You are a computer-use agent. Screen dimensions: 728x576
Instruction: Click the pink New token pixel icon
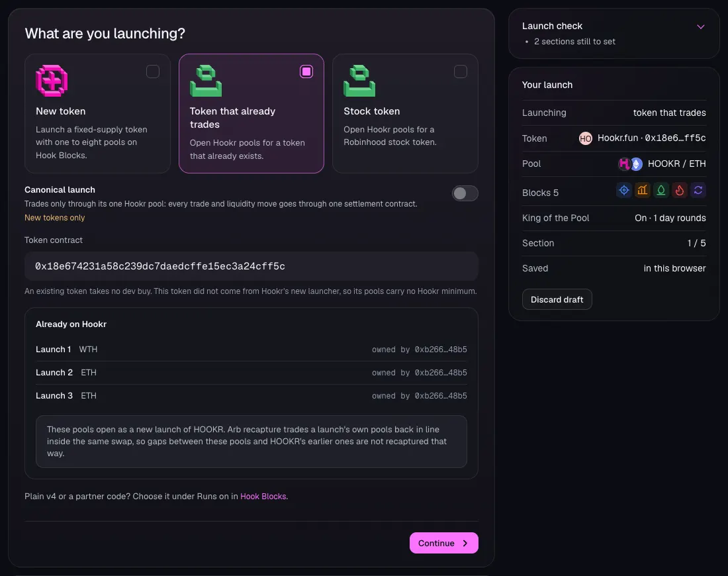tap(52, 81)
